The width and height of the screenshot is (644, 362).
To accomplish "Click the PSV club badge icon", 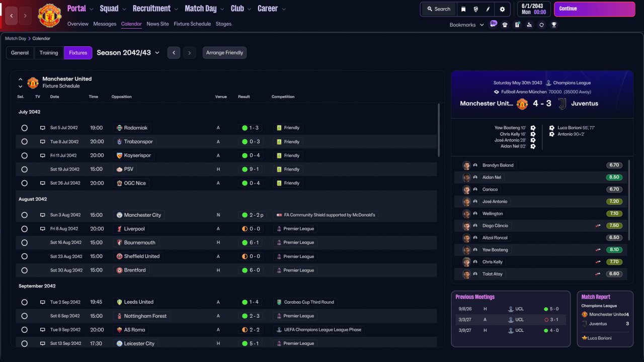I will coord(119,169).
